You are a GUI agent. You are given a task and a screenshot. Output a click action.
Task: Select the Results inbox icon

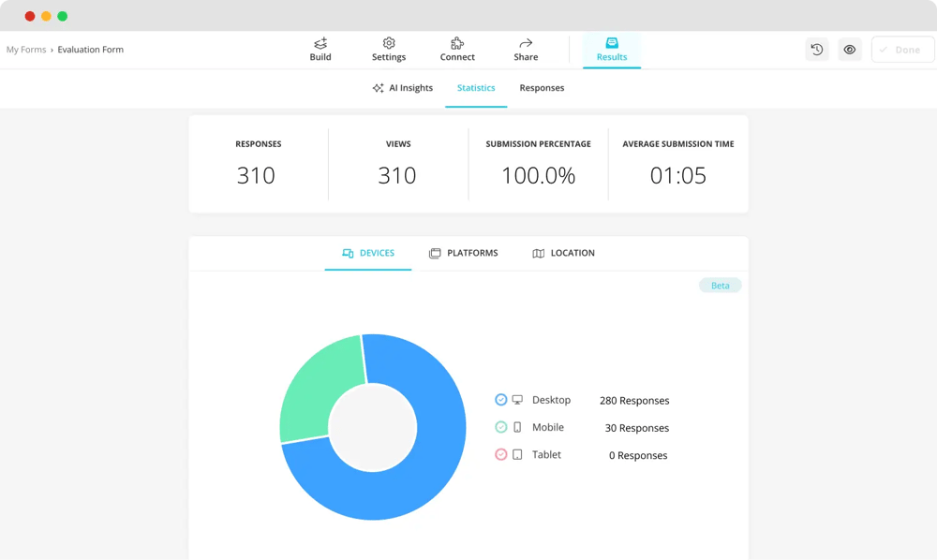click(x=612, y=43)
